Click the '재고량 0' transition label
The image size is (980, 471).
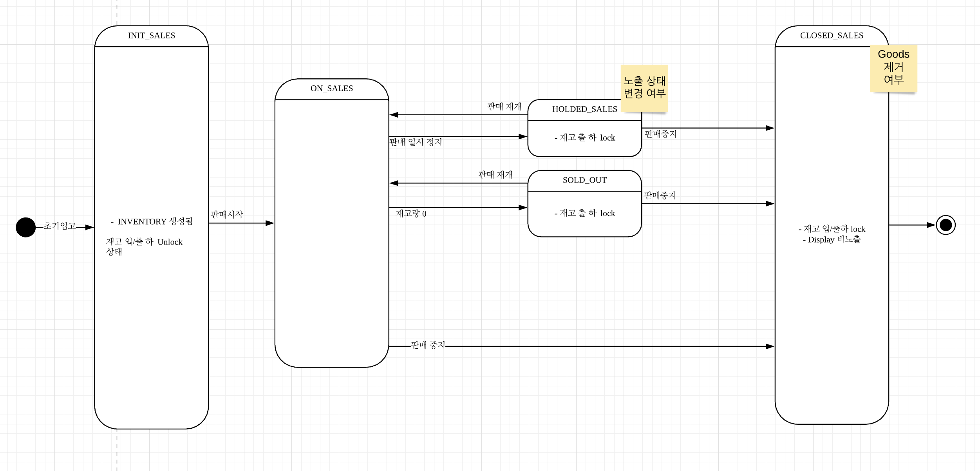tap(411, 214)
